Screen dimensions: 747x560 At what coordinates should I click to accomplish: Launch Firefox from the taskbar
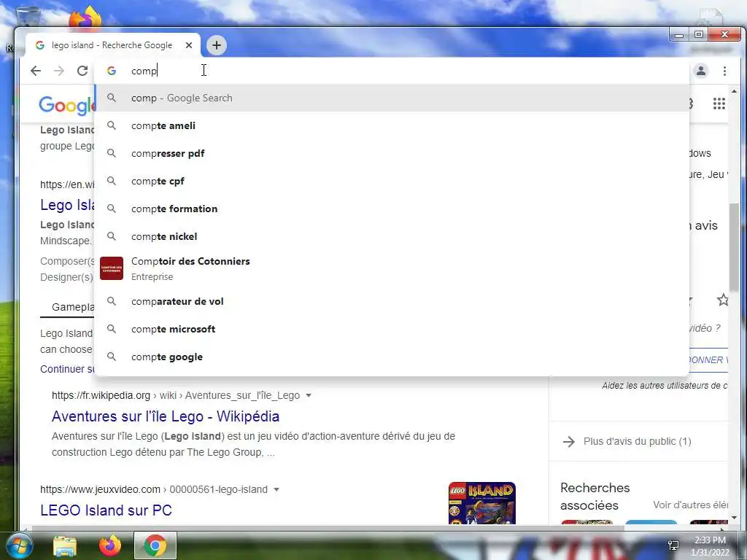coord(110,545)
